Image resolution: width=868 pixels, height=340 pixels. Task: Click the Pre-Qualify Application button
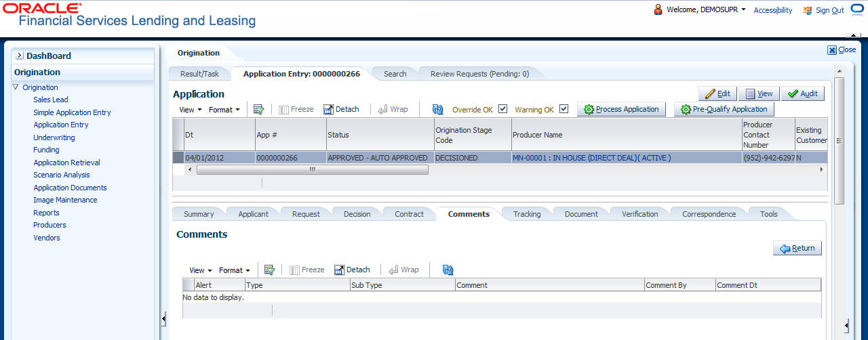point(724,109)
